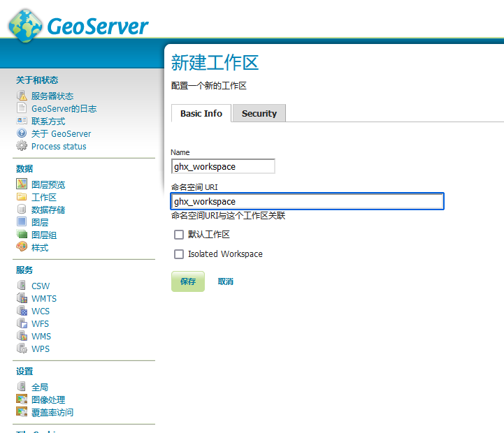Open 关于 GeoServer link
Screen dimensions: 504x433
point(61,133)
